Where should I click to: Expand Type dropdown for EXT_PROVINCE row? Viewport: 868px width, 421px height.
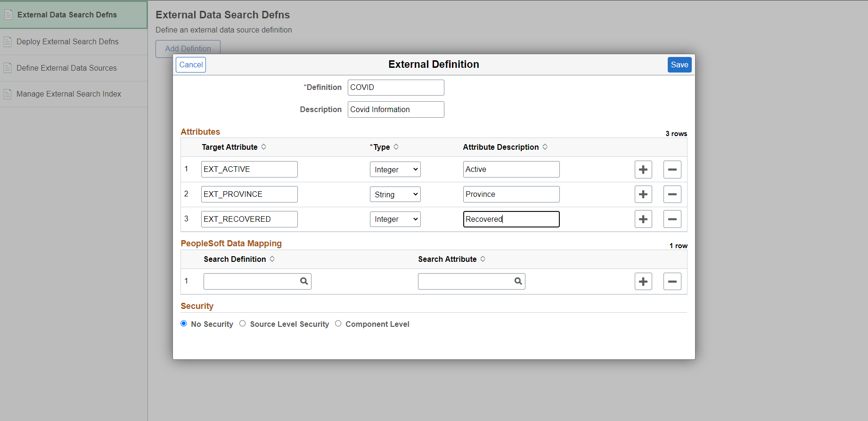[x=395, y=194]
